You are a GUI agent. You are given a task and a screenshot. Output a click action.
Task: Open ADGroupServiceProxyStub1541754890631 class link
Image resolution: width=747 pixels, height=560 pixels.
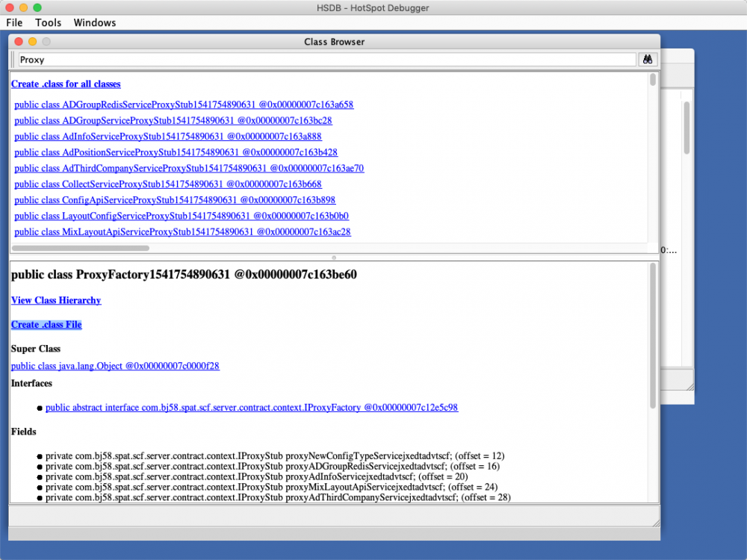coord(173,120)
